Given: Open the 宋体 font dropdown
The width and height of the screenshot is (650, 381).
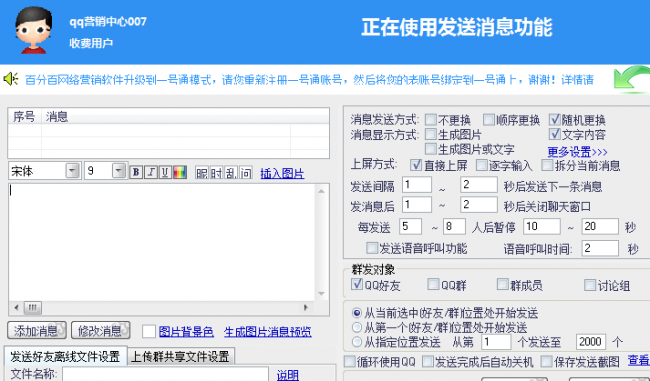Looking at the screenshot, I should pos(73,170).
